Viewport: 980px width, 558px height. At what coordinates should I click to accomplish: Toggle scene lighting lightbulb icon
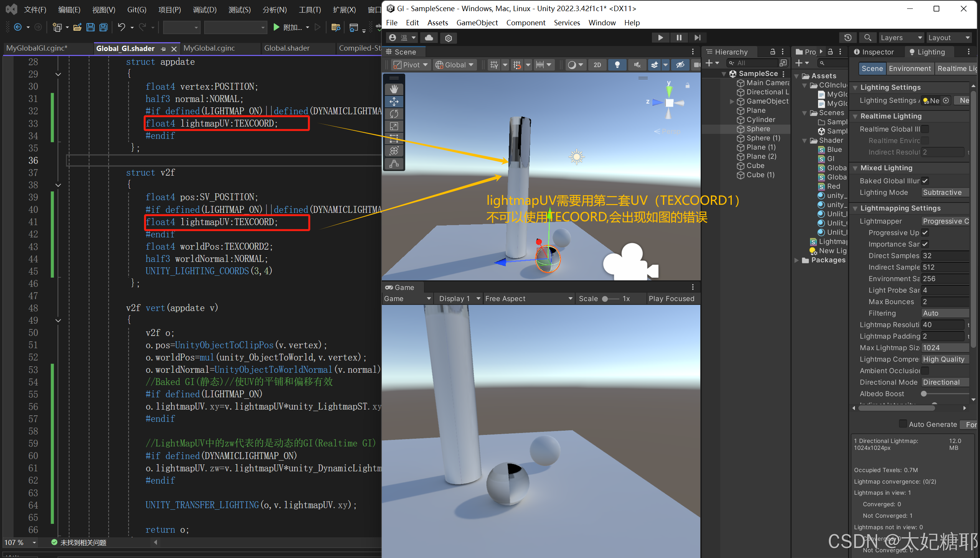click(x=617, y=65)
